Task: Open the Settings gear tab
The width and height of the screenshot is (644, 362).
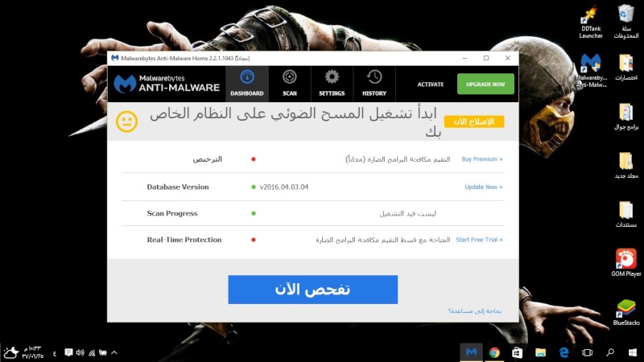Action: 332,84
